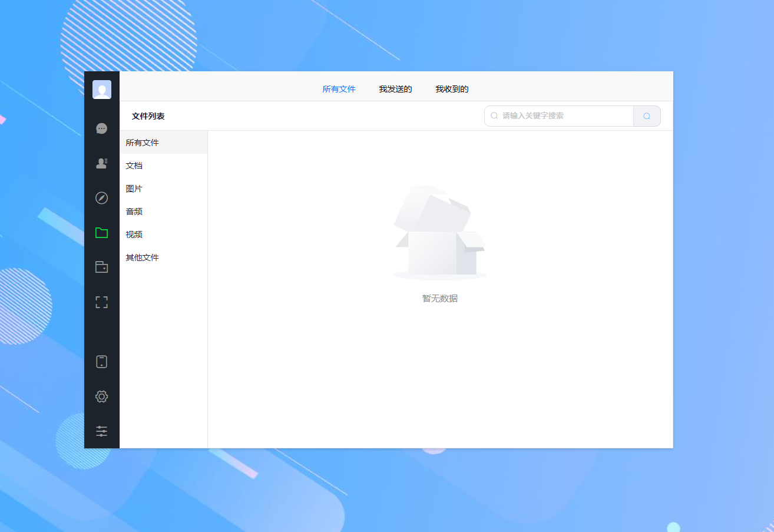
Task: Select 所有文件 in the file category list
Action: click(x=164, y=143)
